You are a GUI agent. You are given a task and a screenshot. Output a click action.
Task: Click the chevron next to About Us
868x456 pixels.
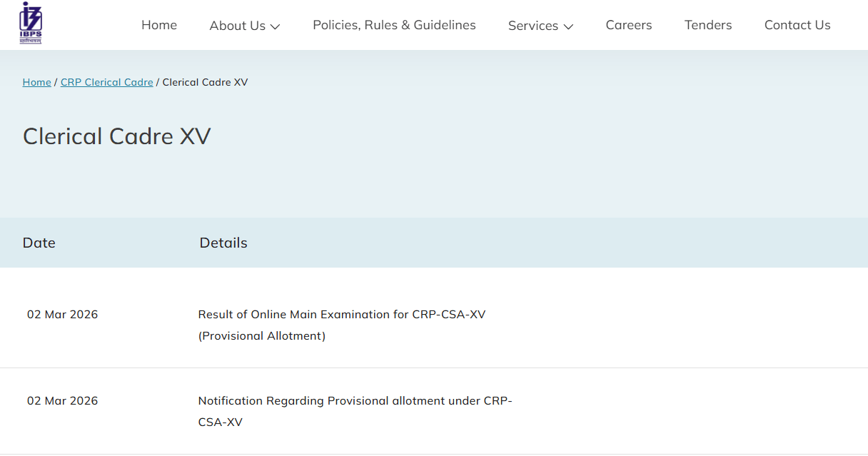(x=276, y=26)
